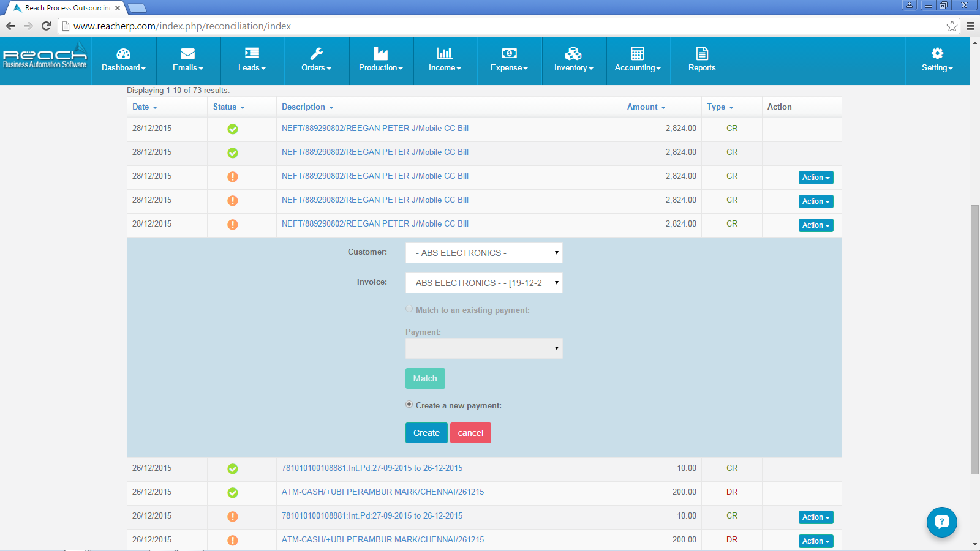Click the browser forward arrow
The width and height of the screenshot is (980, 551).
(28, 26)
